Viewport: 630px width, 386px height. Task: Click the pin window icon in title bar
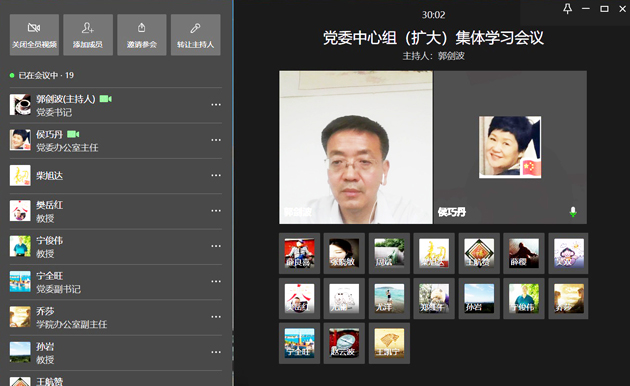tap(567, 8)
